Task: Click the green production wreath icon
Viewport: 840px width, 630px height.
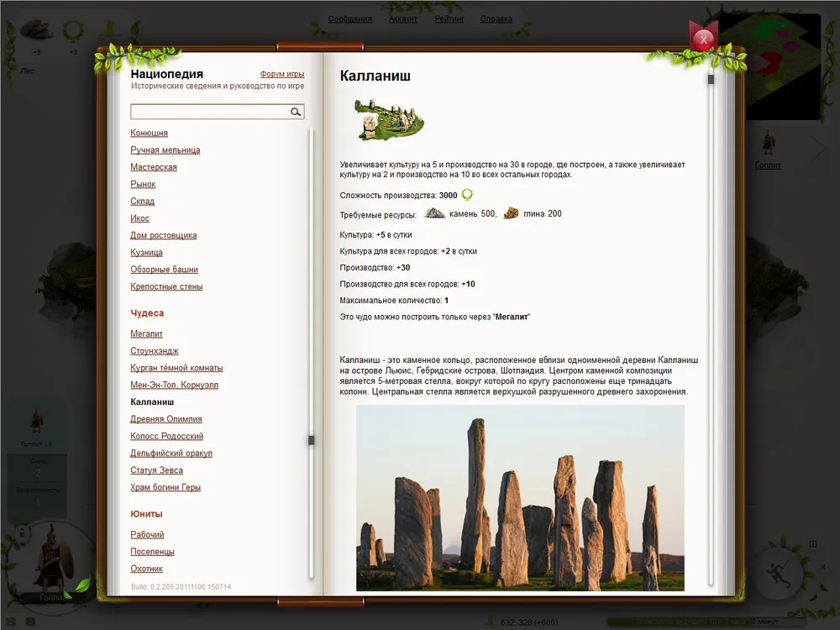Action: tap(467, 195)
